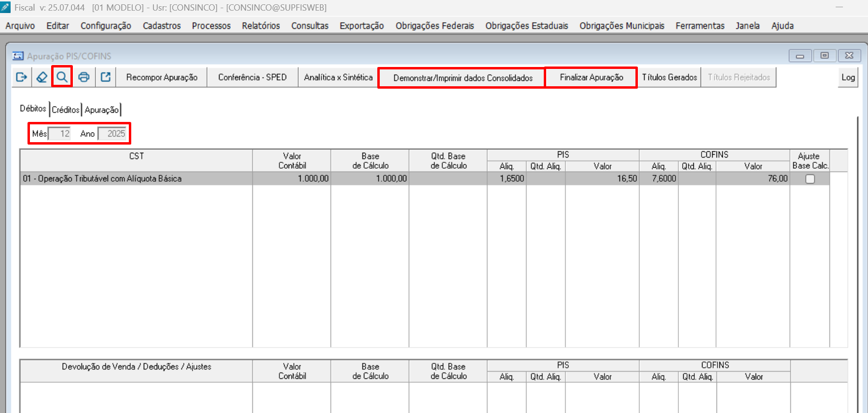Click the Ano input field

[x=112, y=133]
